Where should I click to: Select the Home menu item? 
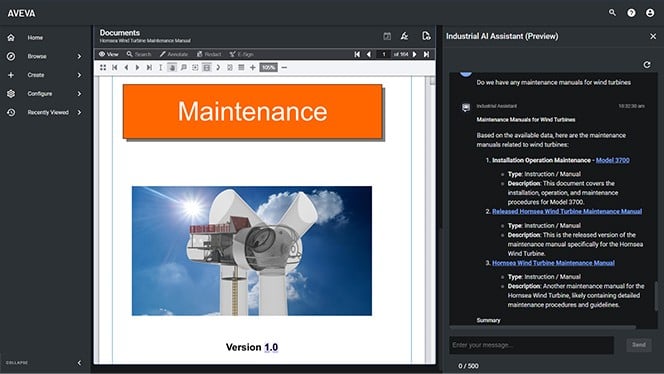pos(35,38)
